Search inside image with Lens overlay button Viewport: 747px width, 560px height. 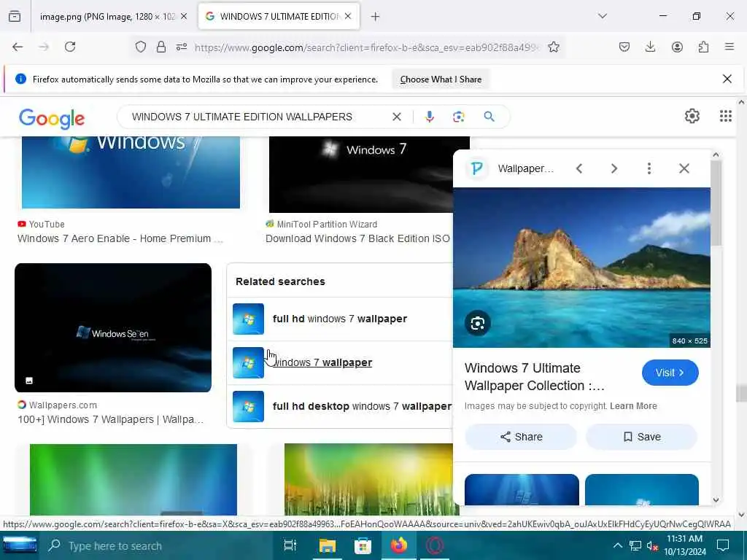click(477, 323)
